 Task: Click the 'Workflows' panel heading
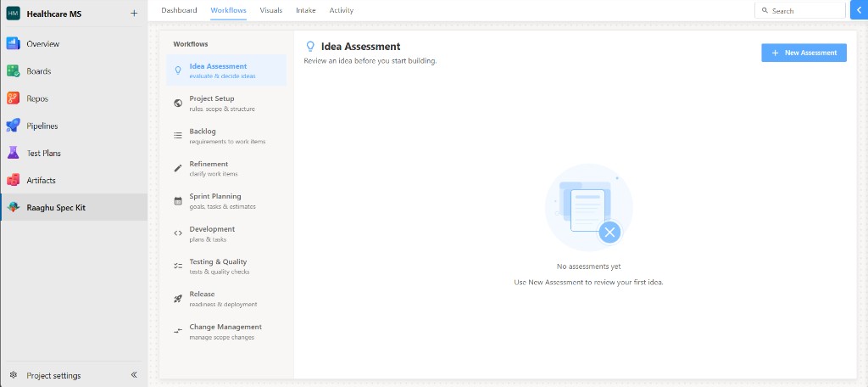pyautogui.click(x=191, y=44)
